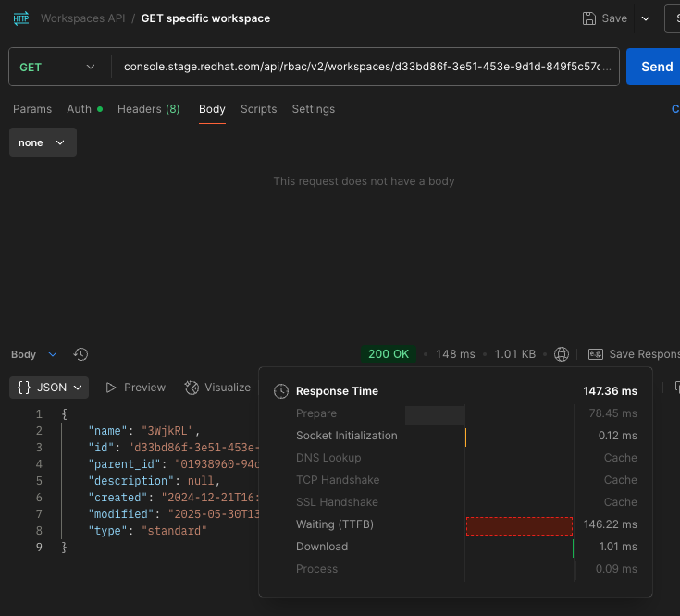680x616 pixels.
Task: Click the HTTP request type icon
Action: 19,18
